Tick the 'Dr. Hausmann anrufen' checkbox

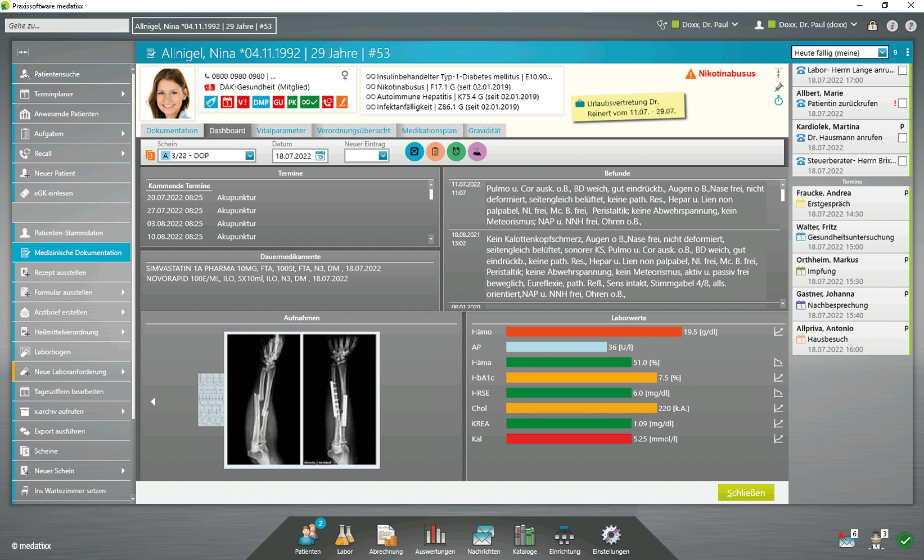pos(902,138)
